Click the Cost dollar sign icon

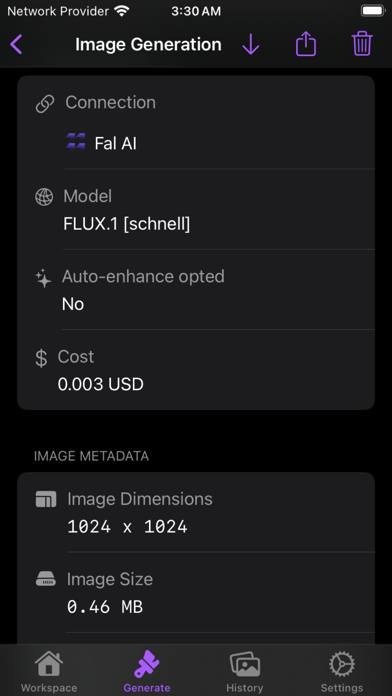click(x=41, y=358)
